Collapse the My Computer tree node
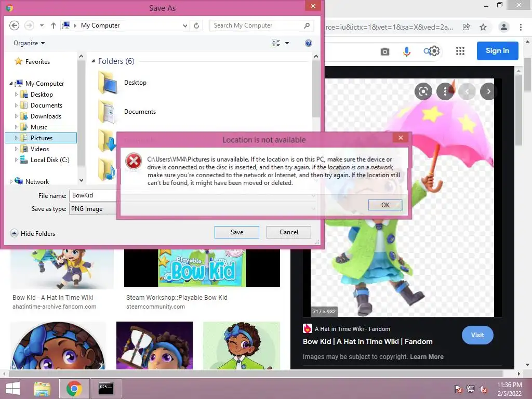The width and height of the screenshot is (532, 399). pyautogui.click(x=11, y=83)
